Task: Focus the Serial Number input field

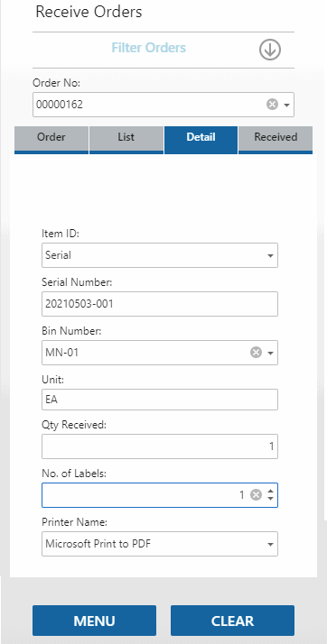Action: tap(160, 304)
